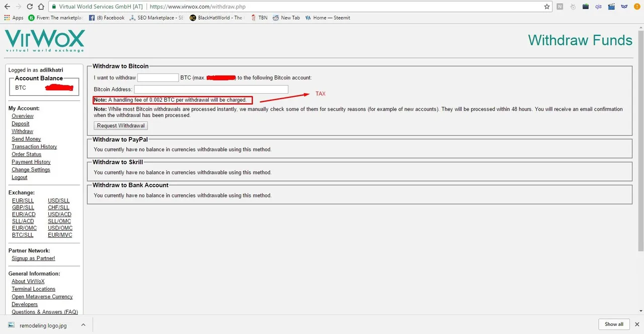
Task: Open the SLL/OMC exchange
Action: click(x=59, y=221)
